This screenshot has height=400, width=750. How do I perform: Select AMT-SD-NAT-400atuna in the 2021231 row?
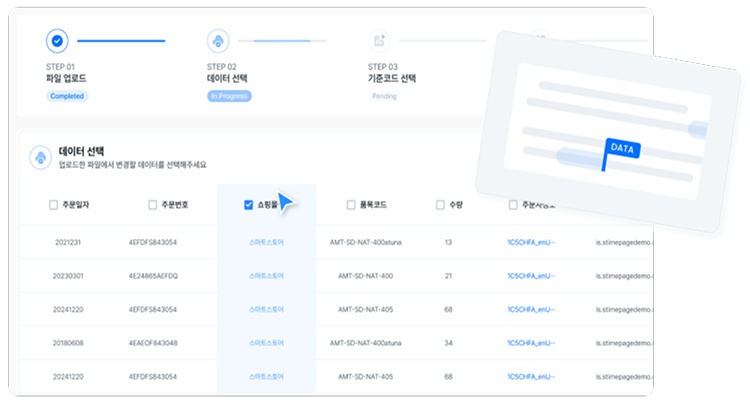pos(365,243)
